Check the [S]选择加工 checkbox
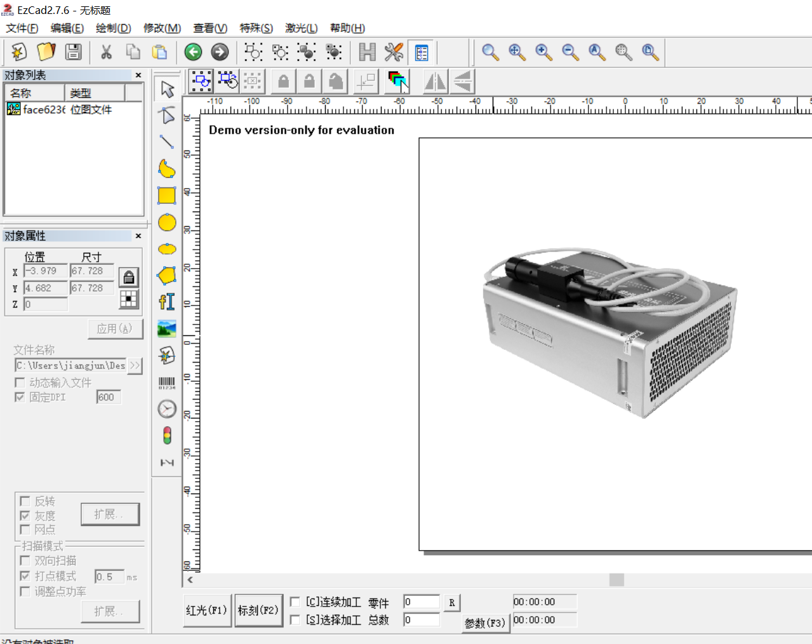This screenshot has height=644, width=812. (295, 619)
